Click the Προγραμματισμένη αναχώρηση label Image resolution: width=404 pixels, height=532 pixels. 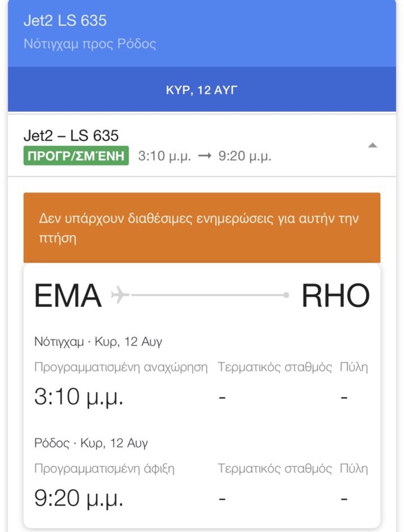(121, 367)
